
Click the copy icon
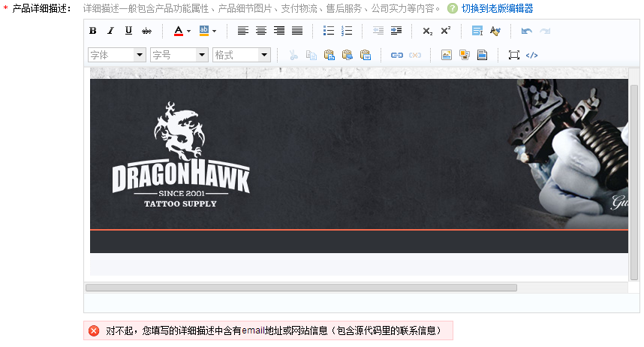point(311,55)
